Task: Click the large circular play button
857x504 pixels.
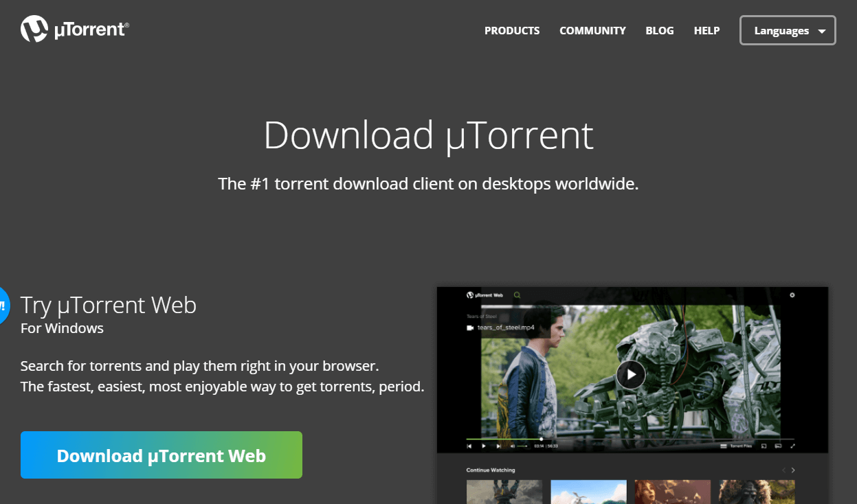Action: tap(630, 375)
